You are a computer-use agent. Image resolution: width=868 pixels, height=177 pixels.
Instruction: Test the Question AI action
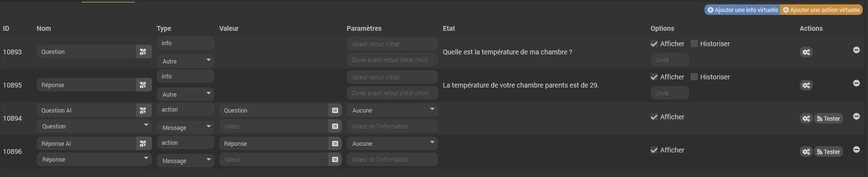(x=829, y=118)
